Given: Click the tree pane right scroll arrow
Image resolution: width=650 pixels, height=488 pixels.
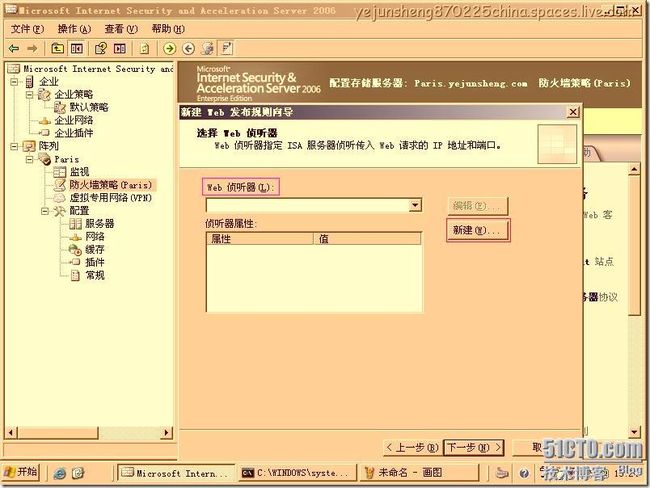Looking at the screenshot, I should [x=167, y=433].
